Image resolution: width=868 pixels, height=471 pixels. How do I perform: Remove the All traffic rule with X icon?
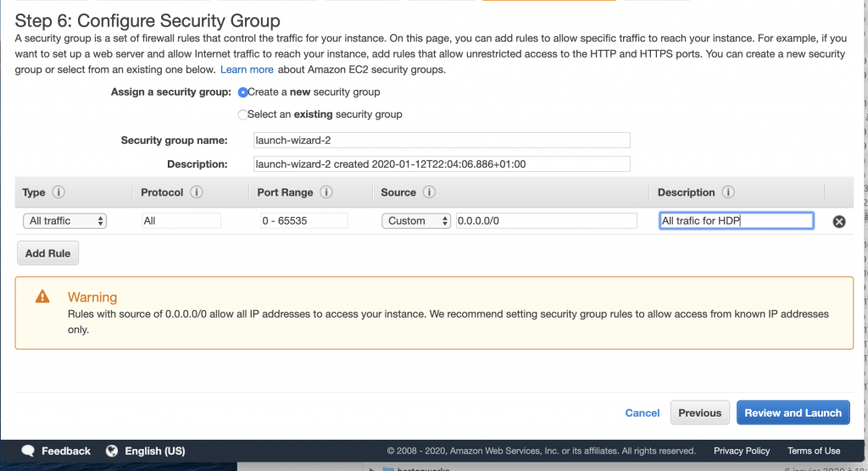(x=839, y=221)
